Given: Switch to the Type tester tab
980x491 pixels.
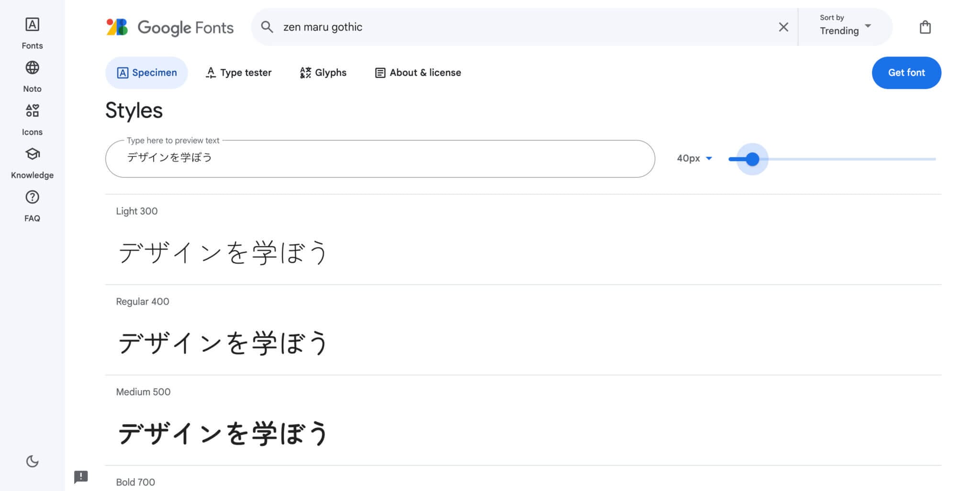Looking at the screenshot, I should [239, 73].
